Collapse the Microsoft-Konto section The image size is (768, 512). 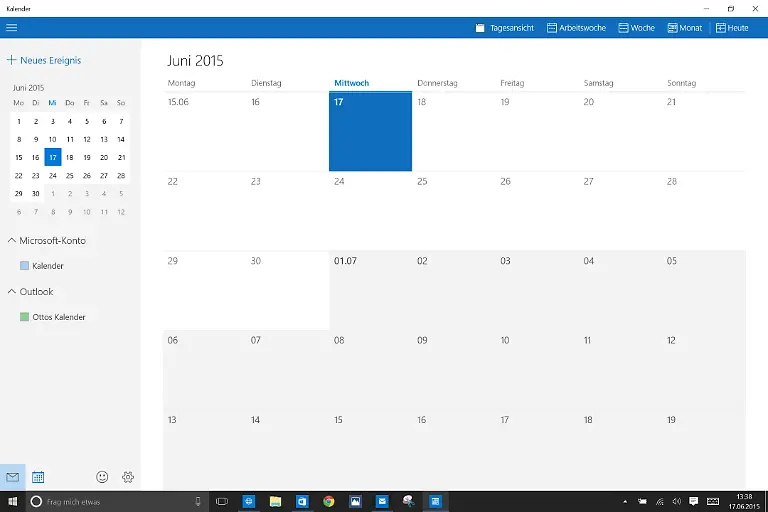click(x=12, y=241)
